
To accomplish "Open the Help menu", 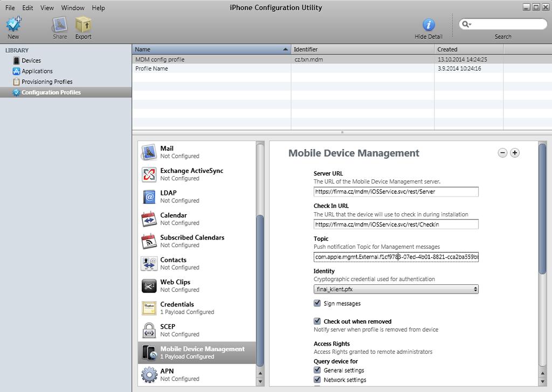I will pos(98,8).
